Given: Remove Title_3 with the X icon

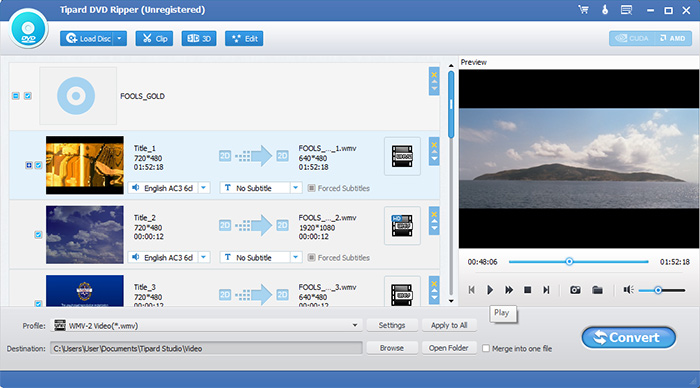Looking at the screenshot, I should coord(434,284).
